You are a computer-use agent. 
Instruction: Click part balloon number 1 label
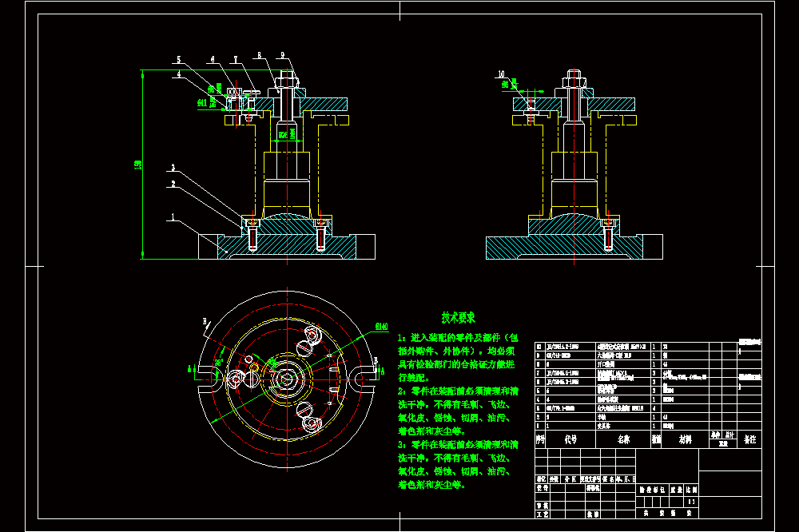[x=173, y=216]
